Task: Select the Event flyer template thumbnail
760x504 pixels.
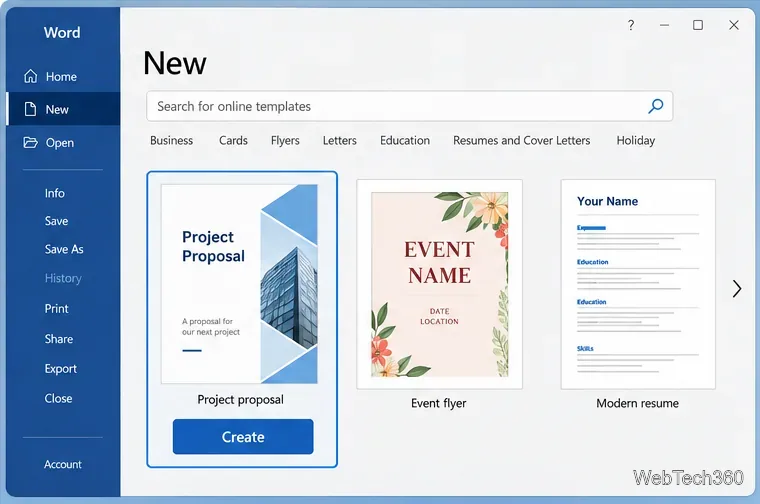Action: pos(440,284)
